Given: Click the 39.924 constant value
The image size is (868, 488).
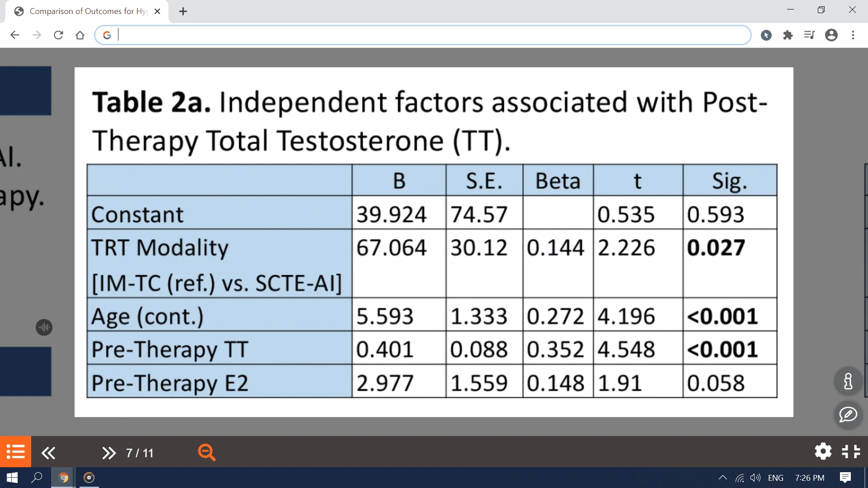Looking at the screenshot, I should tap(391, 214).
